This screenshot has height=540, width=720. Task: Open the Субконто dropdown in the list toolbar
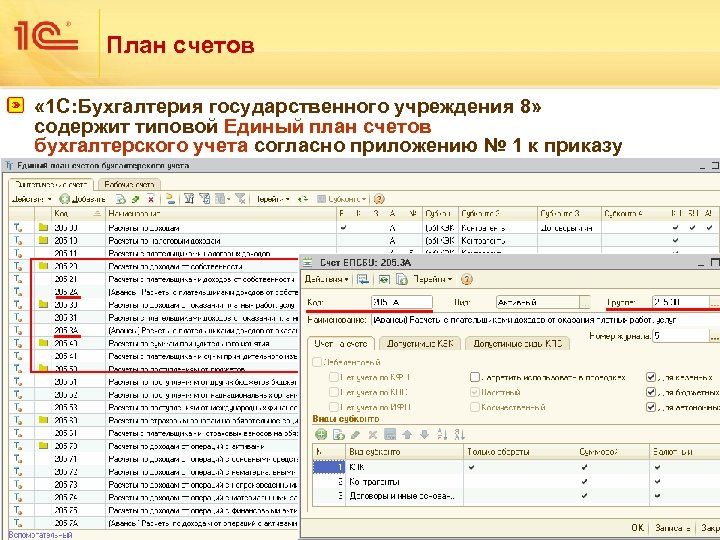342,199
